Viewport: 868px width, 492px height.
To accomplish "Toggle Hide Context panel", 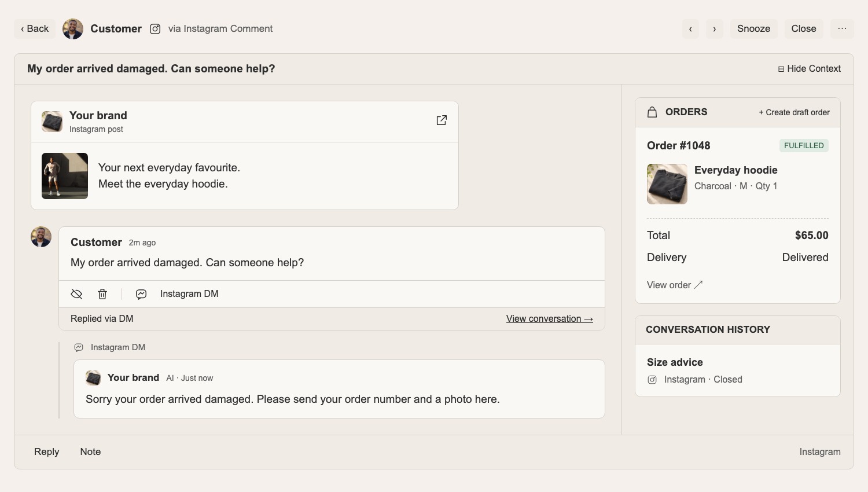I will (x=809, y=69).
